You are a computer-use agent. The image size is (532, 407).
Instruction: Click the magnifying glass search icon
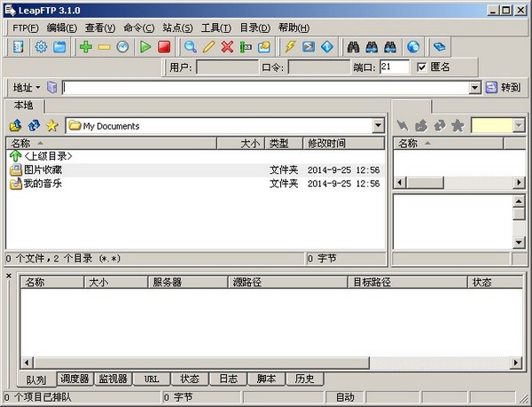pyautogui.click(x=190, y=47)
